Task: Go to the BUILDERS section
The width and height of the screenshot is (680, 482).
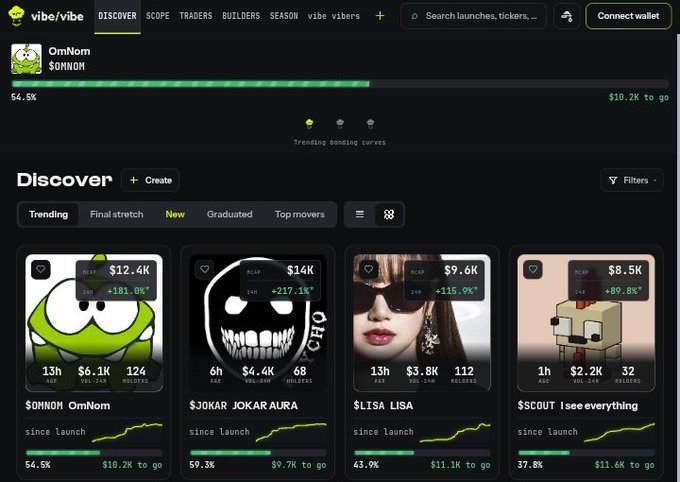Action: [241, 16]
